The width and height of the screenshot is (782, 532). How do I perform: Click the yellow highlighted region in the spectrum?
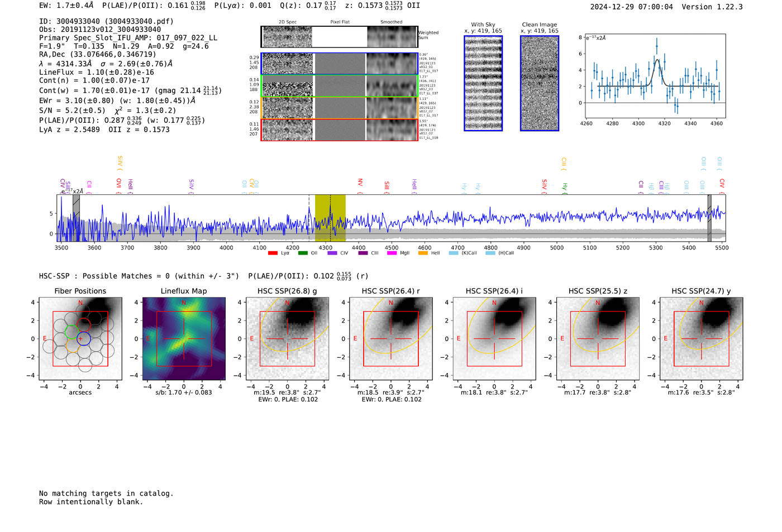click(330, 218)
